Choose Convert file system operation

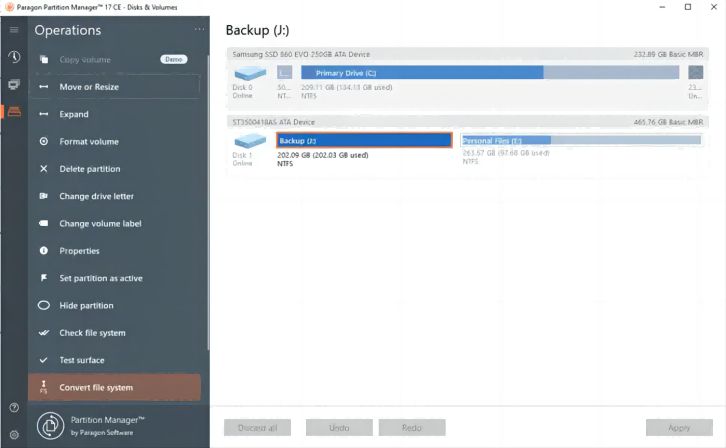(115, 387)
